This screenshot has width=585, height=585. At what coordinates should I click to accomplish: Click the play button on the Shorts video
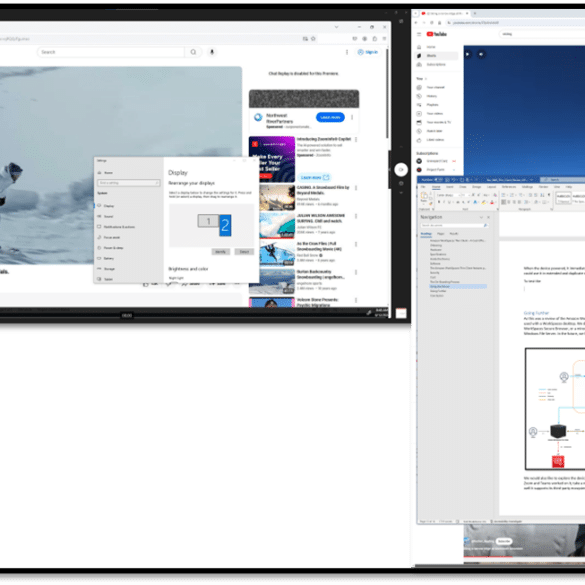click(x=467, y=54)
